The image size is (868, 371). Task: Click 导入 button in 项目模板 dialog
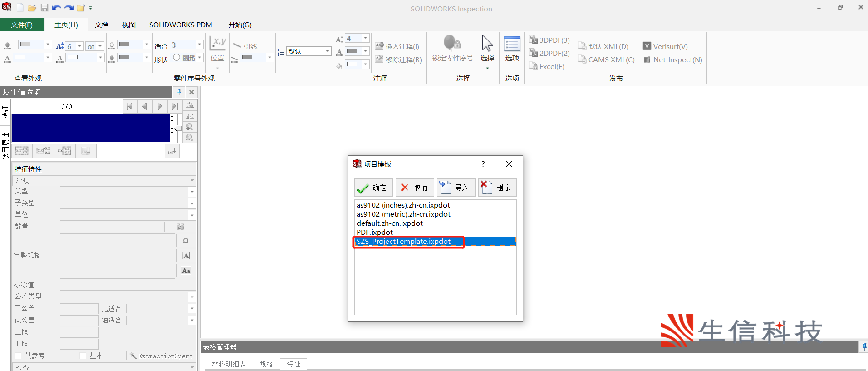click(x=456, y=188)
